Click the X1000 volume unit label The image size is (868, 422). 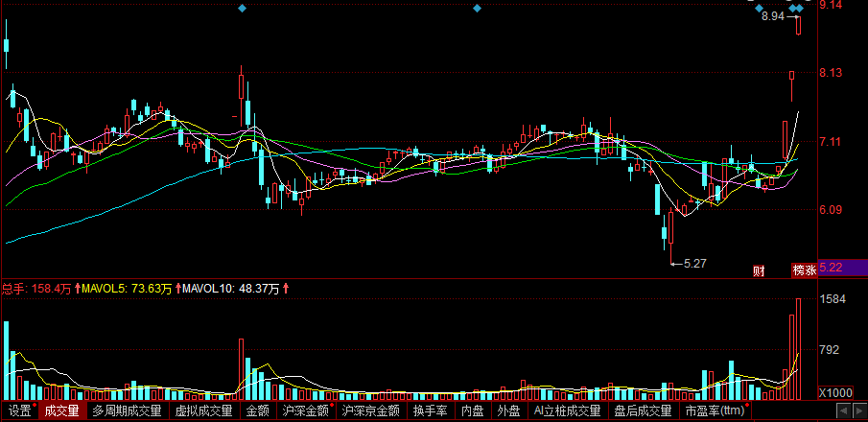(x=836, y=393)
